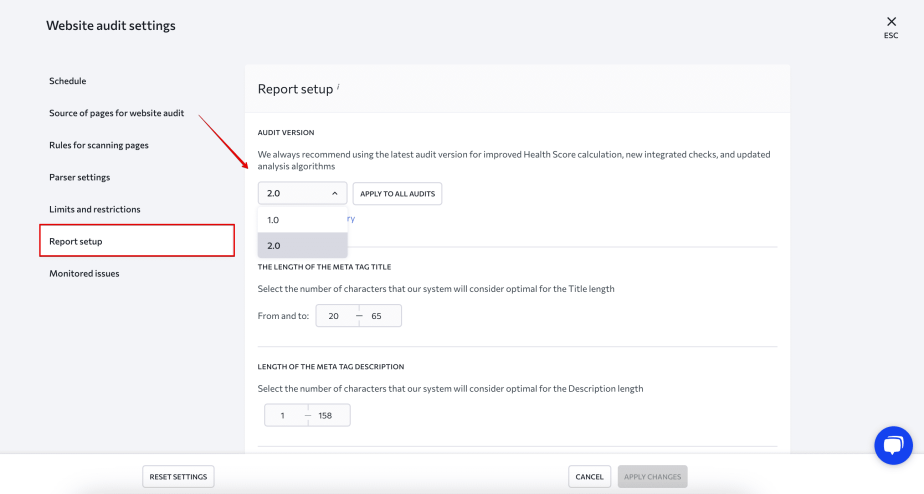Viewport: 924px width, 494px height.
Task: Click the Reset settings button
Action: 178,476
